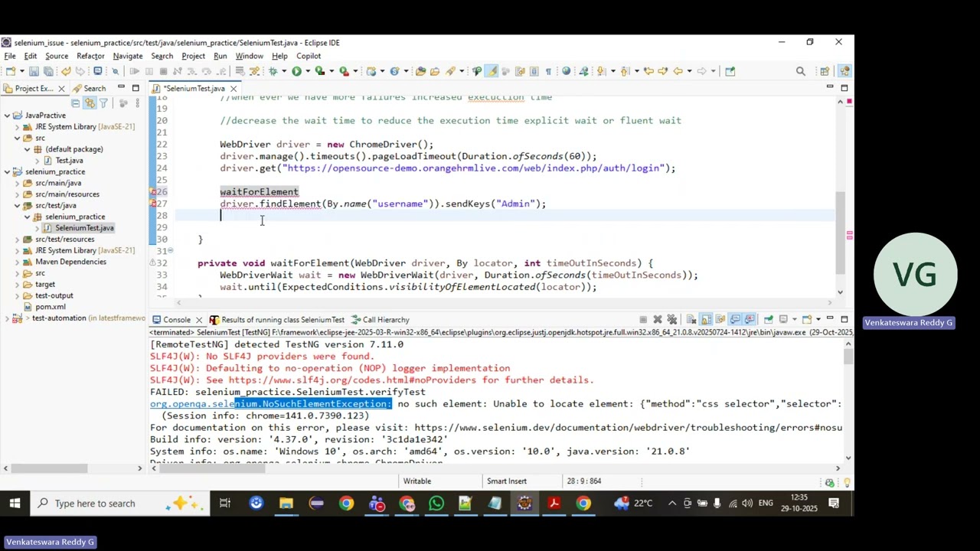Toggle Word Wrap in Console toolbar
Image resolution: width=980 pixels, height=551 pixels.
[x=720, y=319]
